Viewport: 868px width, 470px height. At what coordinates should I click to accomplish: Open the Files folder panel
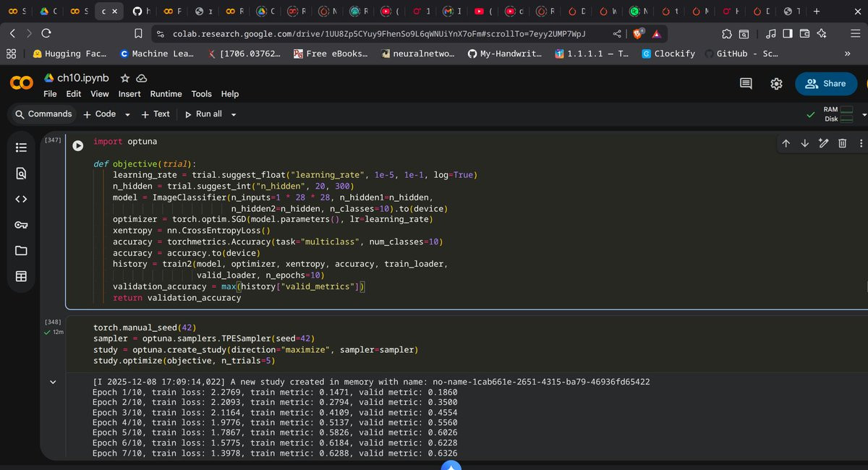point(21,251)
